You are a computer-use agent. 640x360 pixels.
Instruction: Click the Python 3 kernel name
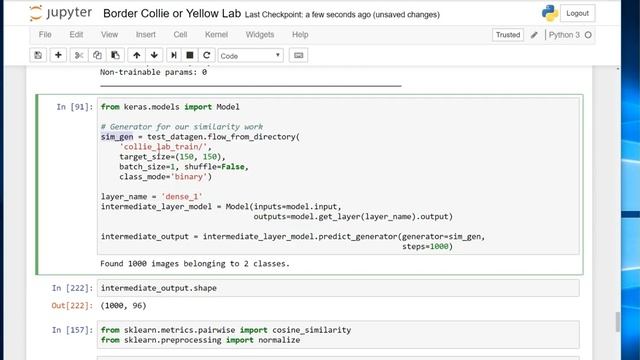(x=564, y=35)
